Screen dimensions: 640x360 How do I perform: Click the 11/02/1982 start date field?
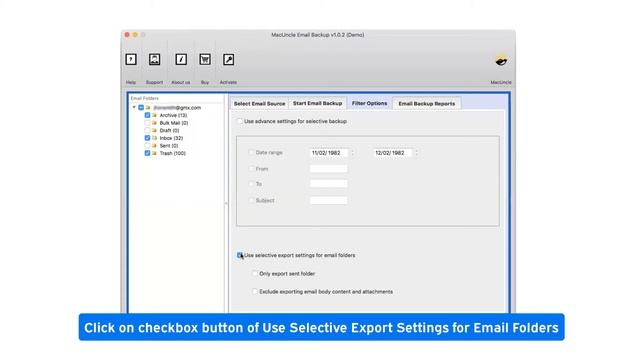329,153
